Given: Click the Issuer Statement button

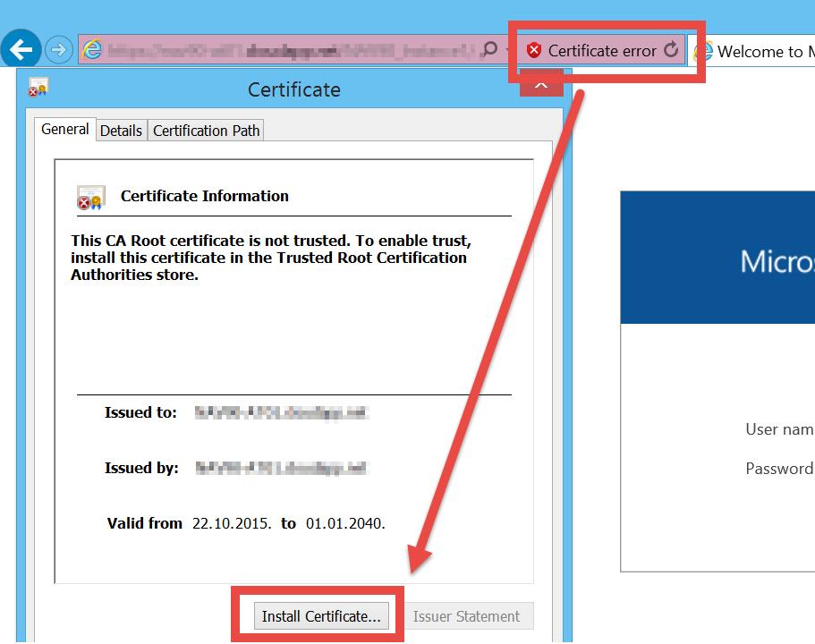Looking at the screenshot, I should click(466, 616).
